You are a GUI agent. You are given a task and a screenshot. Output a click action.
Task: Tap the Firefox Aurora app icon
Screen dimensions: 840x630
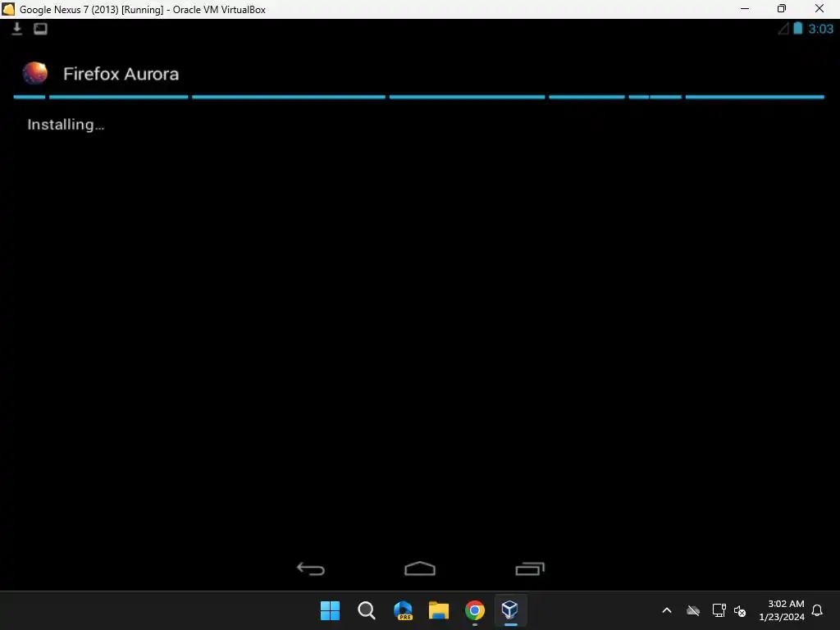(34, 73)
